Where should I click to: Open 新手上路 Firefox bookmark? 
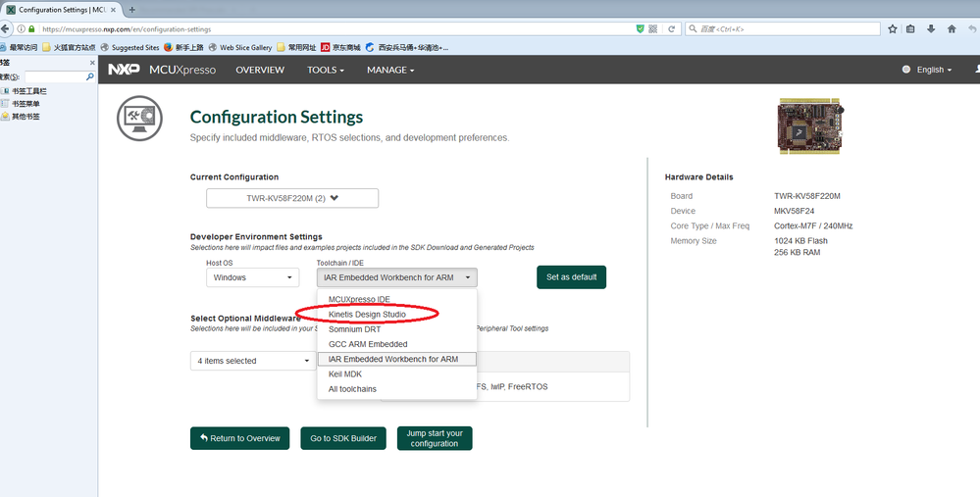183,47
